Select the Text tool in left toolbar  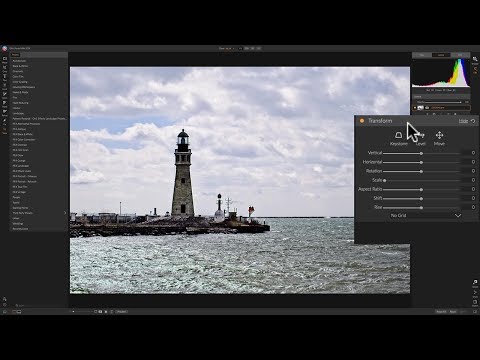[x=5, y=76]
